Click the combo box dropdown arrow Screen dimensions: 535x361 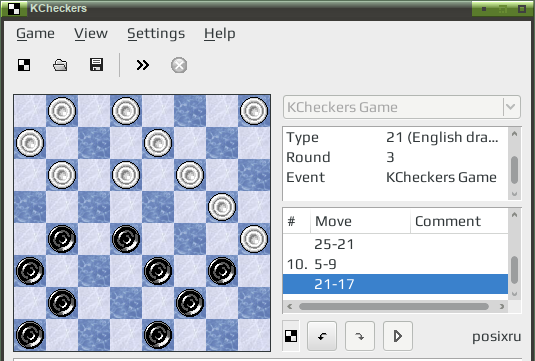click(511, 107)
